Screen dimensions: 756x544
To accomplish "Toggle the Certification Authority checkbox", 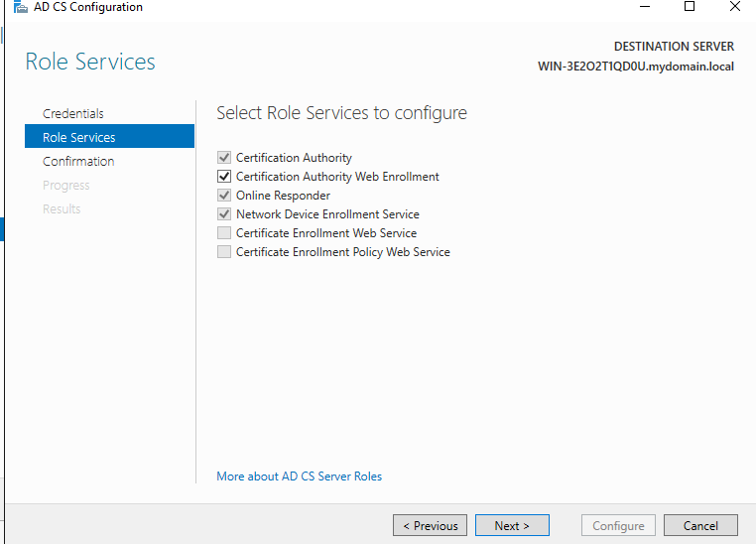I will tap(223, 158).
